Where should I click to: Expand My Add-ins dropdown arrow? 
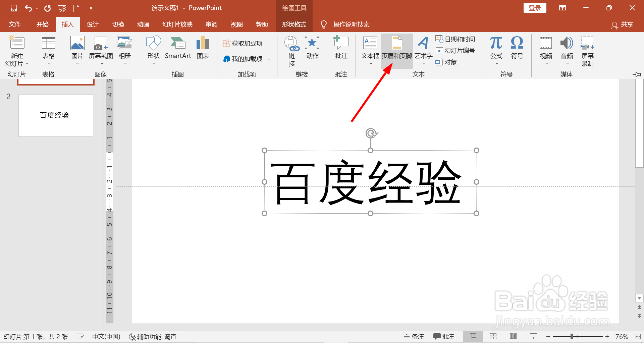[x=269, y=59]
